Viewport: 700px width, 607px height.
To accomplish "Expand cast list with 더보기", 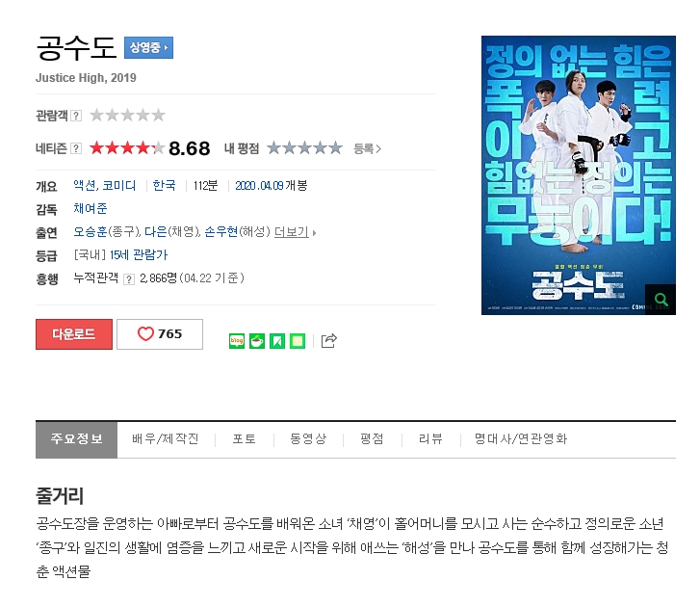I will (295, 232).
